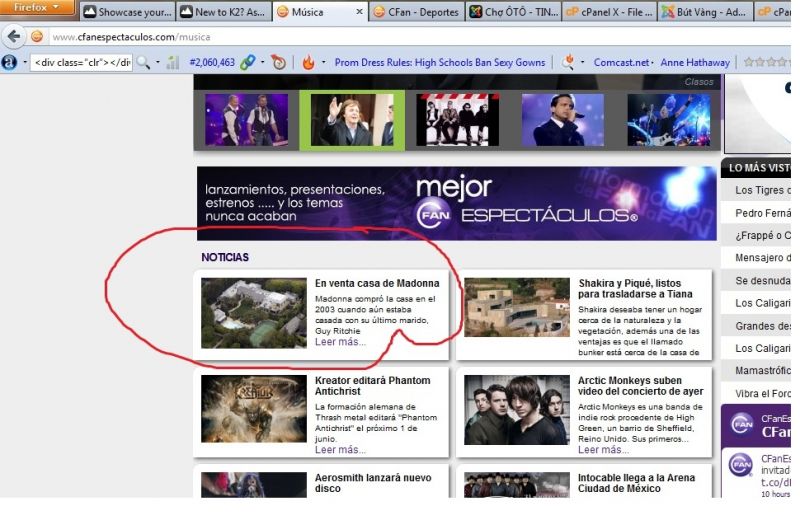Image resolution: width=800 pixels, height=520 pixels.
Task: Switch to the 'Bút Vàng - Ad...' tab
Action: pyautogui.click(x=706, y=12)
